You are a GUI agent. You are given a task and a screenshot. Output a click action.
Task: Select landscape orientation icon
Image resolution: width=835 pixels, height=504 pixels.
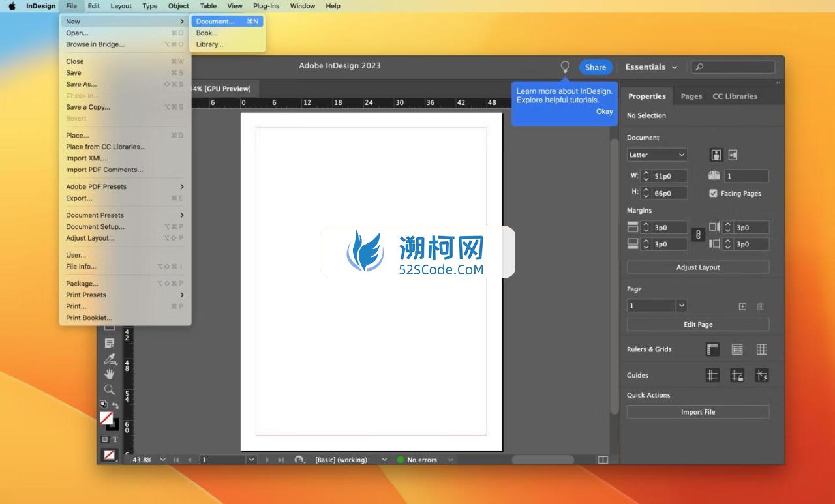[x=733, y=155]
